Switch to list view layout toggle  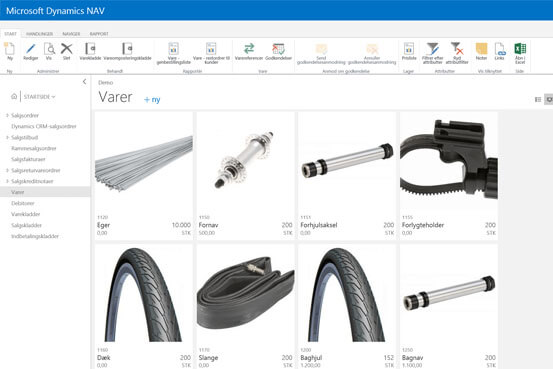point(538,99)
